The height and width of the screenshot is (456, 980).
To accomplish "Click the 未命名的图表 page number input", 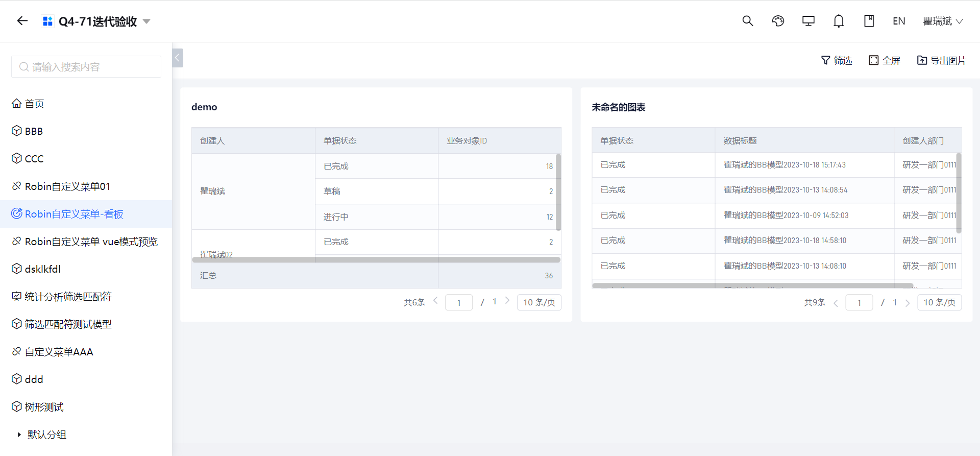I will coord(859,302).
